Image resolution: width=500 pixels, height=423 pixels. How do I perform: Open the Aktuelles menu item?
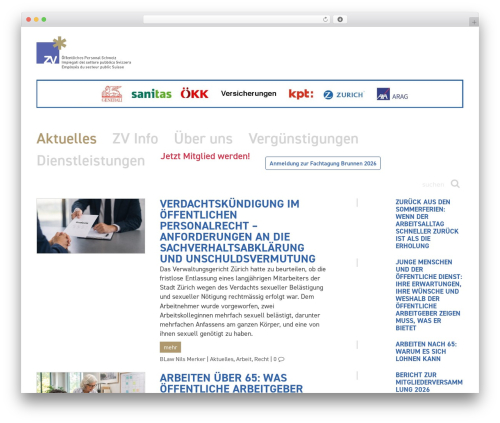(x=67, y=139)
